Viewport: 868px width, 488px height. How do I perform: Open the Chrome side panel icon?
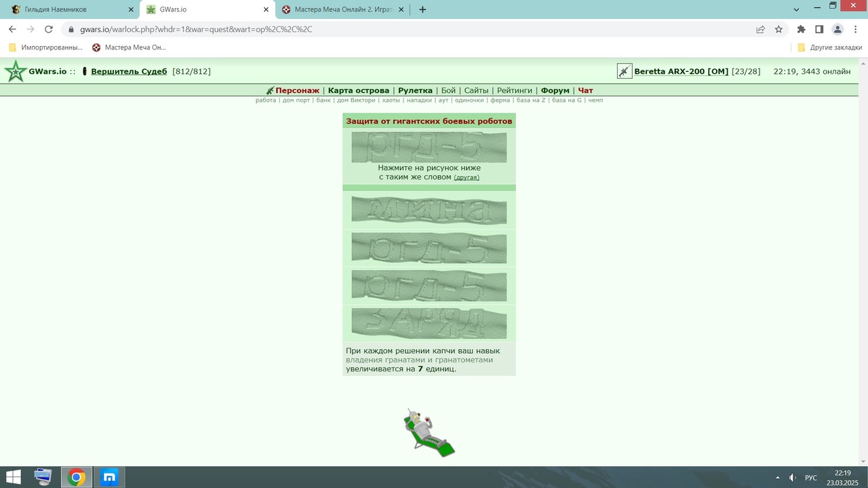click(x=819, y=29)
